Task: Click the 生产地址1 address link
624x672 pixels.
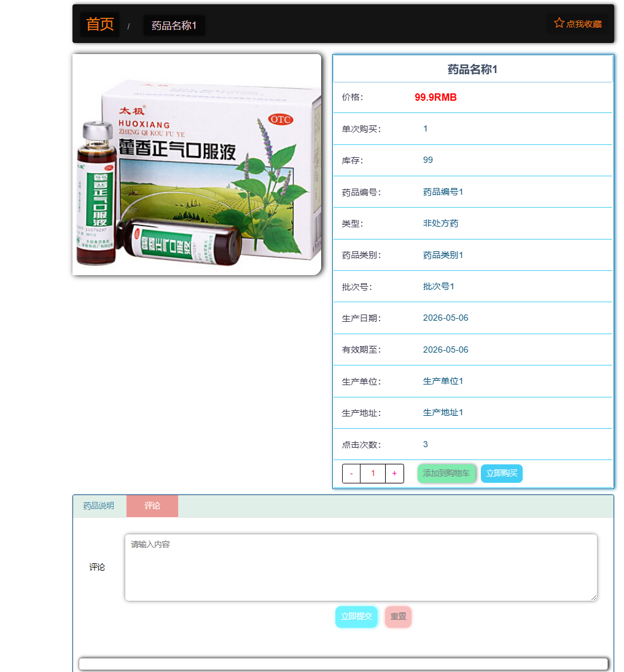Action: tap(443, 412)
